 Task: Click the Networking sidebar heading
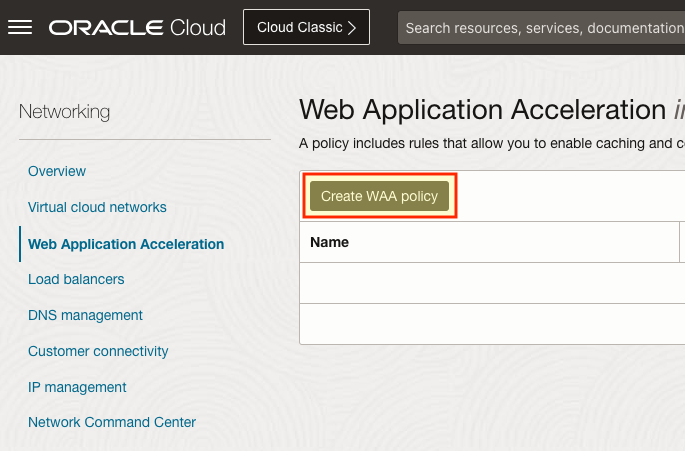click(64, 111)
